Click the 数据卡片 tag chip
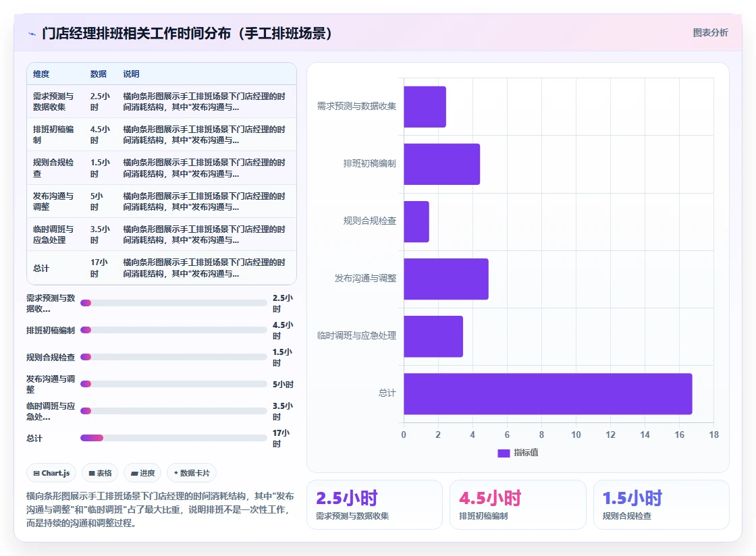The image size is (756, 556). pos(192,473)
